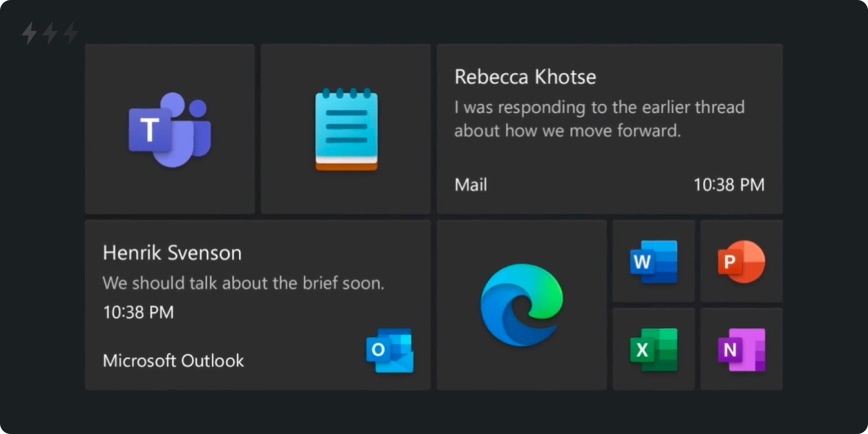Click the message about the earlier thread

[599, 119]
